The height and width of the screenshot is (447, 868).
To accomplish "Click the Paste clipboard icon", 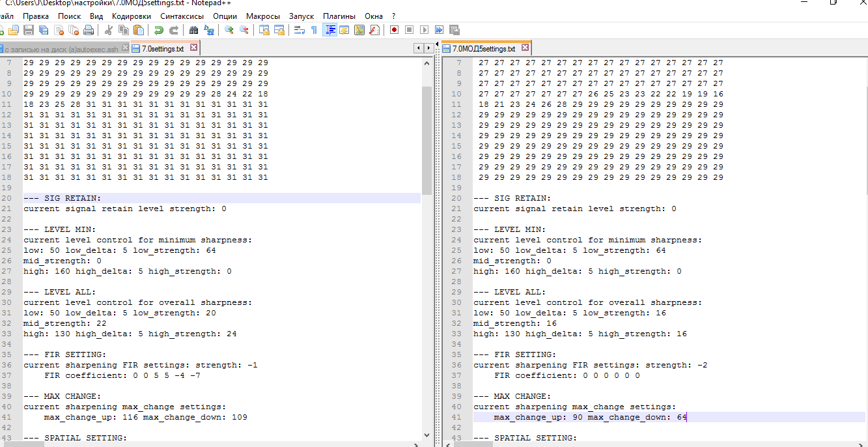I will point(138,30).
